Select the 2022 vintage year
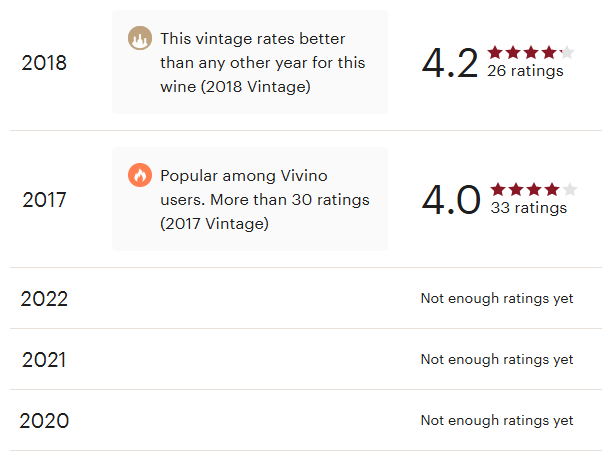Image resolution: width=602 pixels, height=474 pixels. point(44,299)
